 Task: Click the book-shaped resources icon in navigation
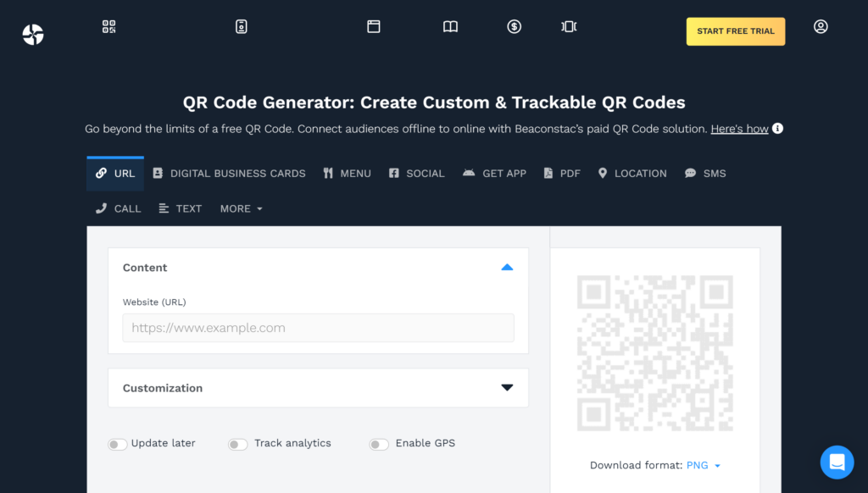[449, 26]
